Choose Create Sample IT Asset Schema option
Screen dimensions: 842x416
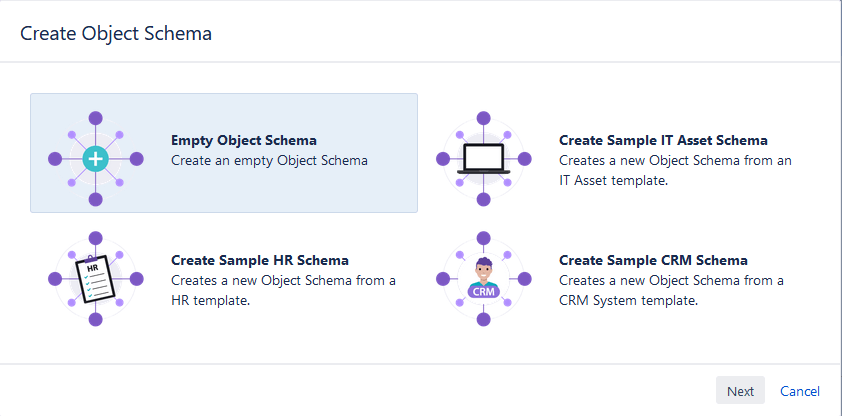click(x=663, y=141)
